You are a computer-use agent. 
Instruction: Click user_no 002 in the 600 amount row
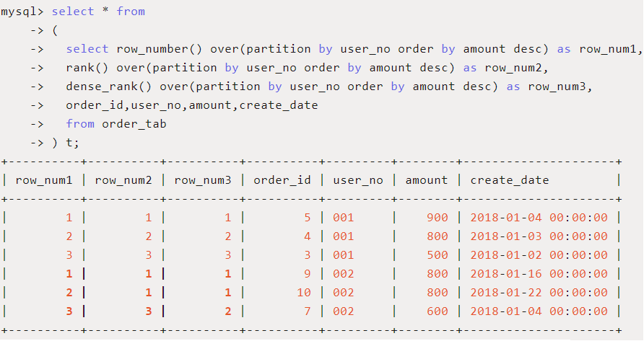click(x=344, y=311)
